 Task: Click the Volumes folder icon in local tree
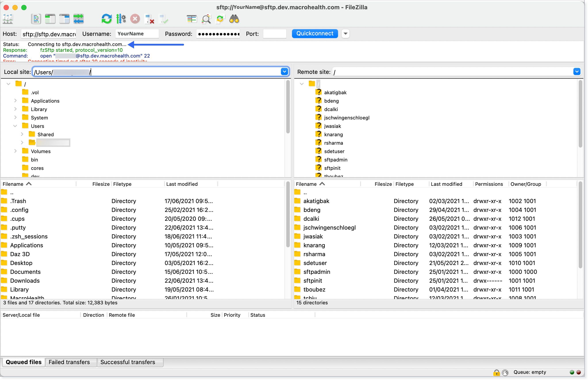(25, 151)
